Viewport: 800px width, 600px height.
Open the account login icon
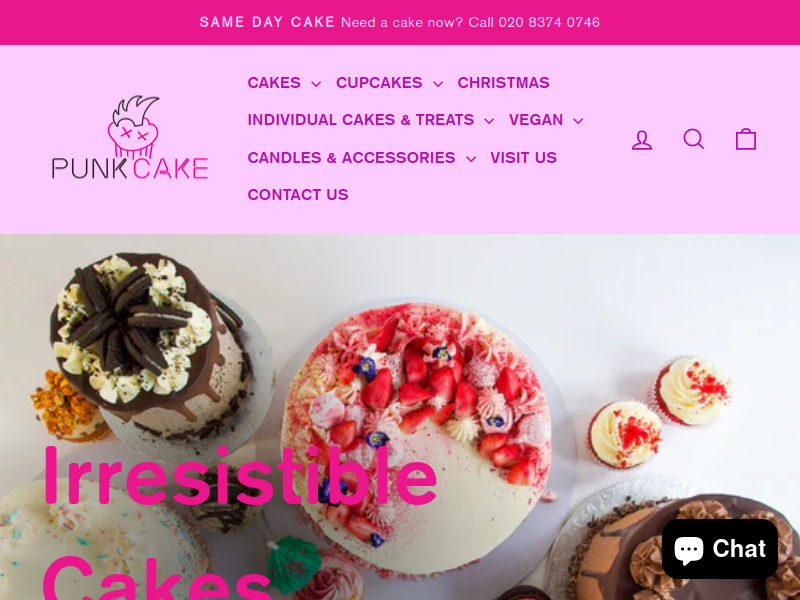pos(642,139)
